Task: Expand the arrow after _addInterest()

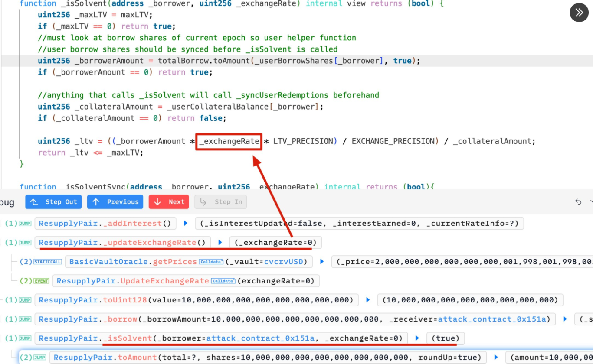Action: [x=186, y=224]
